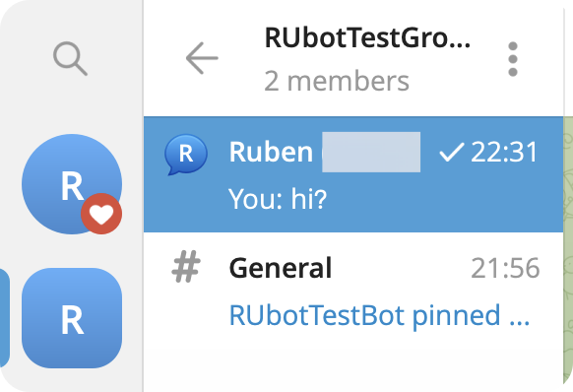Open the General topic

pos(353,291)
